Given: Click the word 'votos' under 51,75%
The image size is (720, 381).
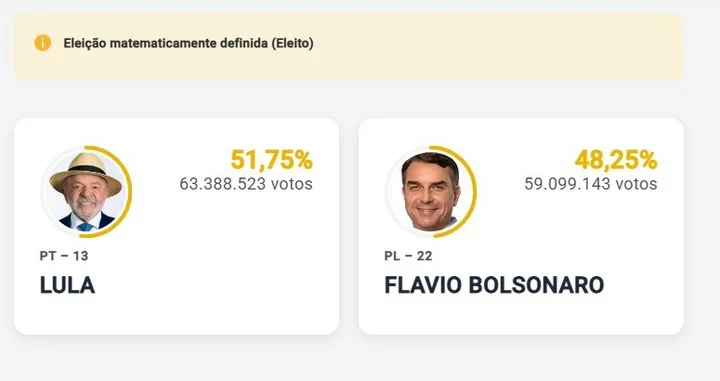Looking at the screenshot, I should [292, 184].
